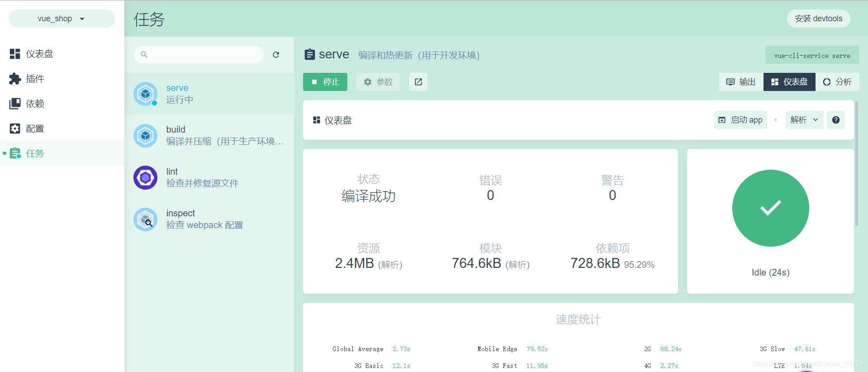Click the 编译成功 status value
Viewport: 868px width, 372px height.
[x=369, y=196]
